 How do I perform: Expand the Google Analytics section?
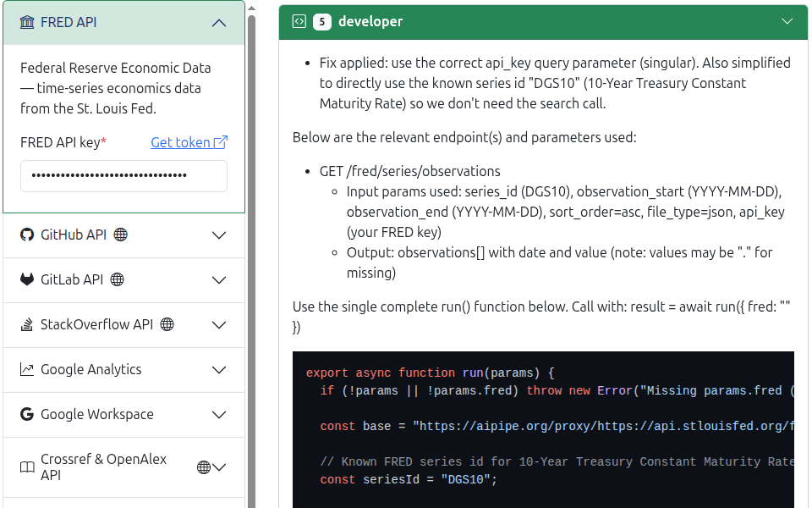[x=219, y=369]
